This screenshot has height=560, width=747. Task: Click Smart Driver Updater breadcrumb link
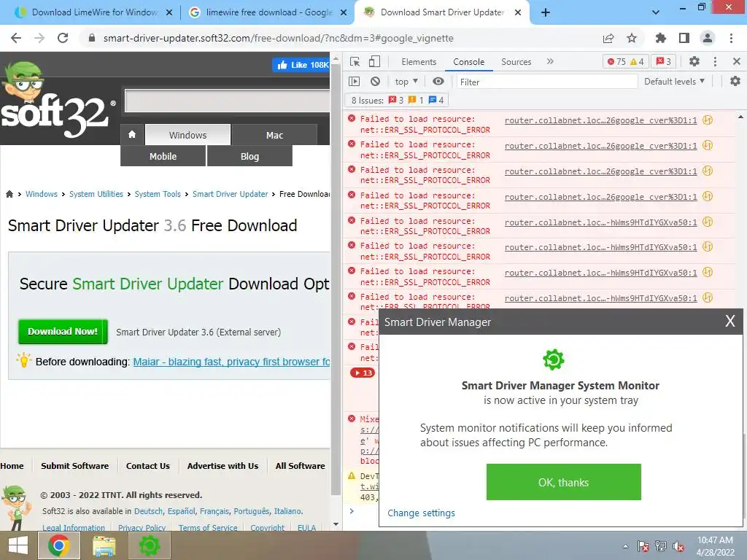230,194
